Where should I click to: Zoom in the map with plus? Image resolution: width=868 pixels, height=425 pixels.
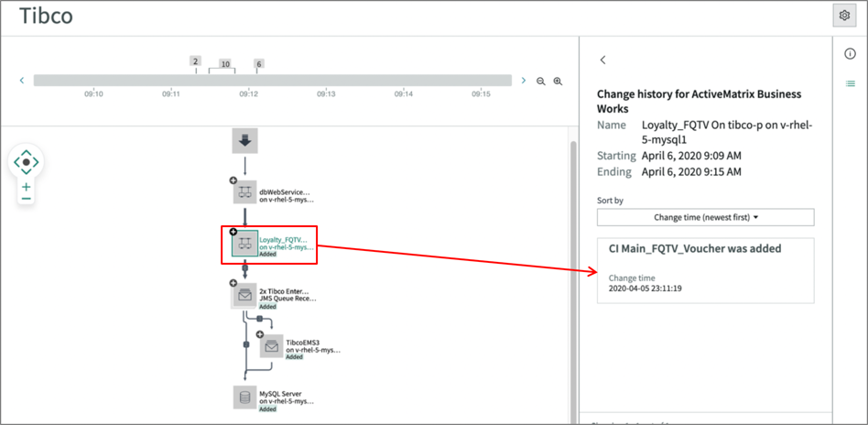[x=26, y=187]
